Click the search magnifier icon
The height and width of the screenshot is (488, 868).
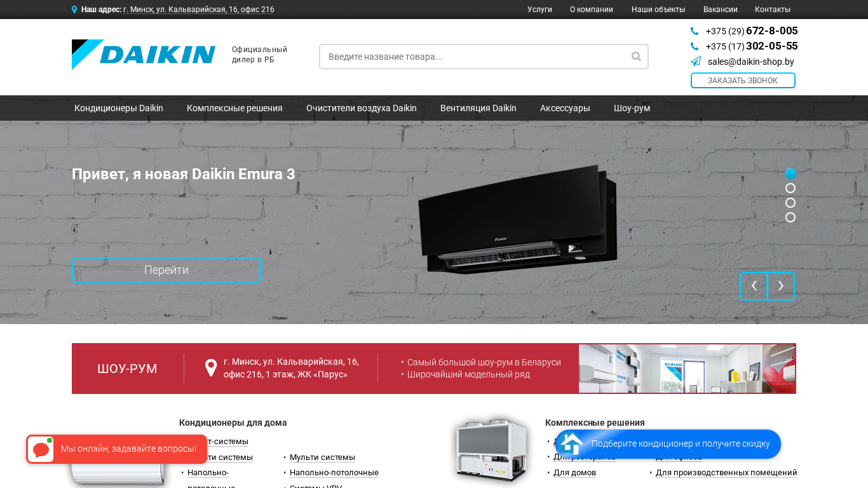(636, 57)
